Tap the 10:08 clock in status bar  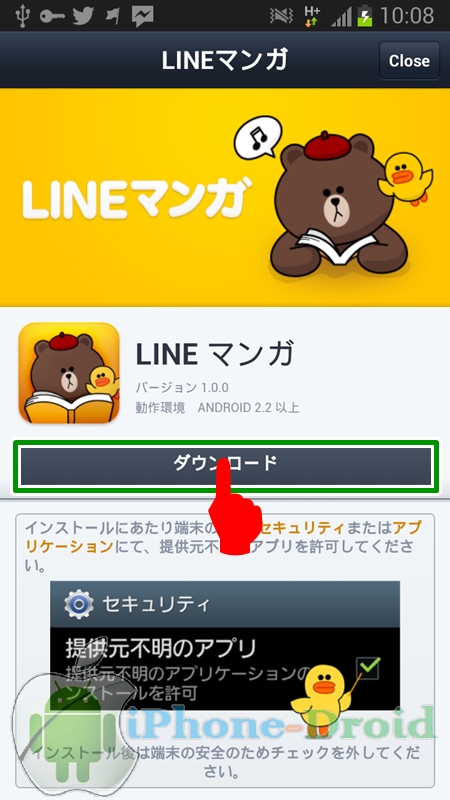click(407, 16)
